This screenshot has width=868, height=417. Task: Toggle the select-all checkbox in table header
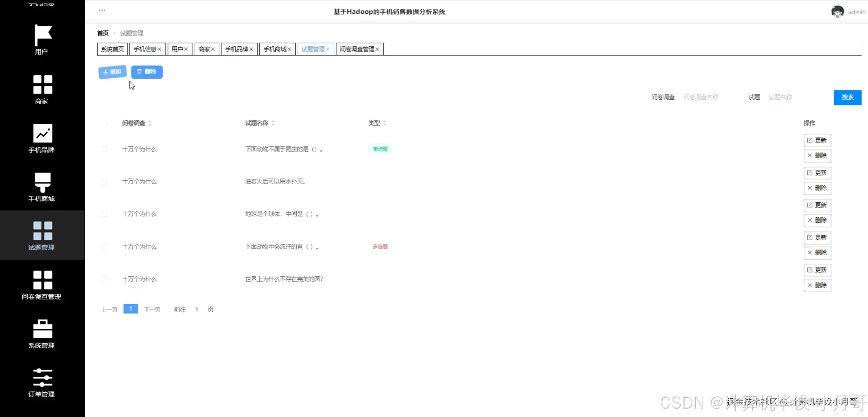coord(104,123)
